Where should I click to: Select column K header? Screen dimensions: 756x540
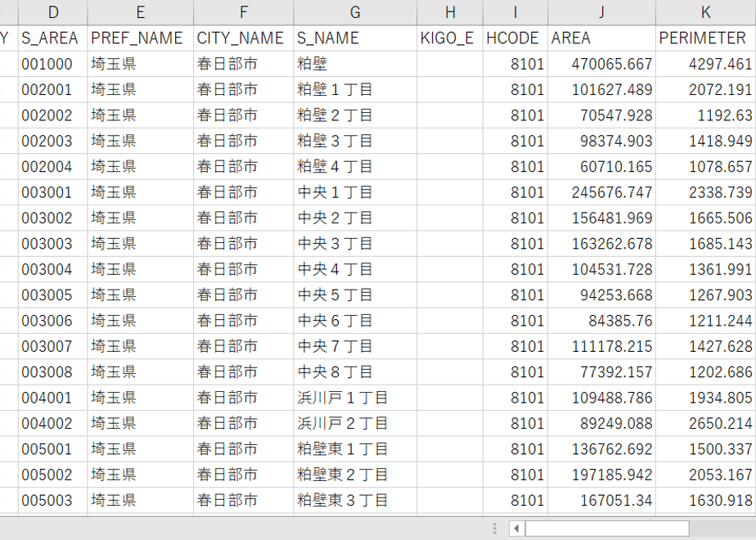pyautogui.click(x=706, y=12)
